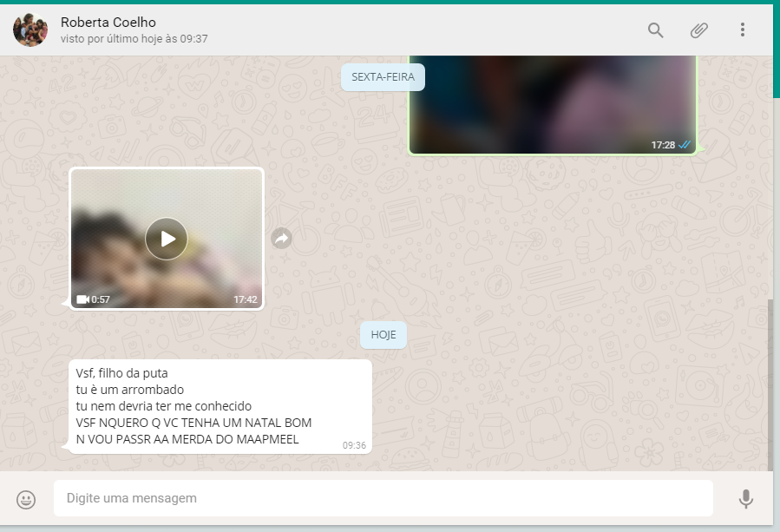
Task: Click the 'SEXTA-FEIRA' date label
Action: click(x=383, y=77)
